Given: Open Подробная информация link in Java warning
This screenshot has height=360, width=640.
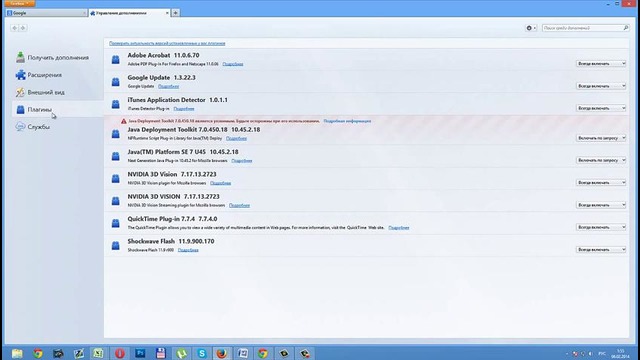Looking at the screenshot, I should [x=347, y=121].
